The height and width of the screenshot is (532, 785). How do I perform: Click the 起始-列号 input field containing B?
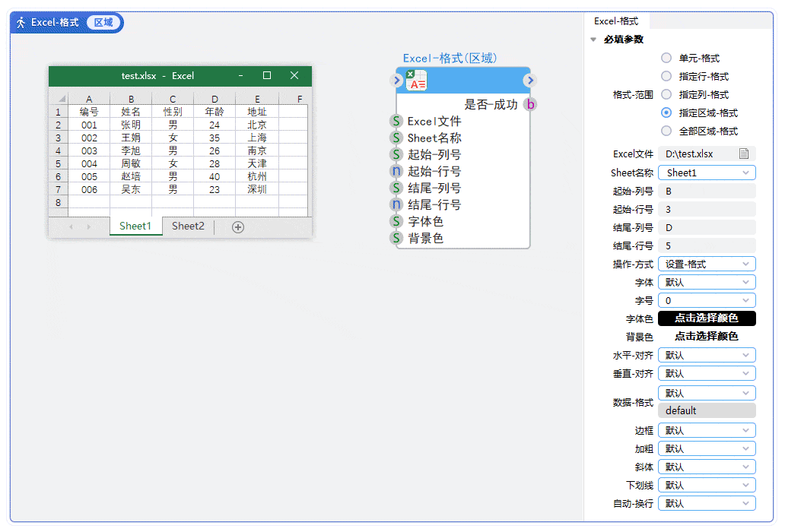point(707,191)
